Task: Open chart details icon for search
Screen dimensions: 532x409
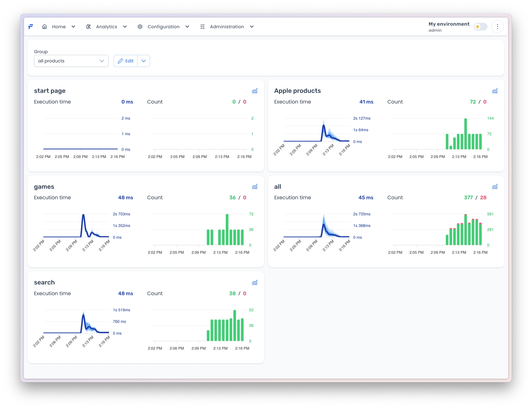Action: (x=254, y=282)
